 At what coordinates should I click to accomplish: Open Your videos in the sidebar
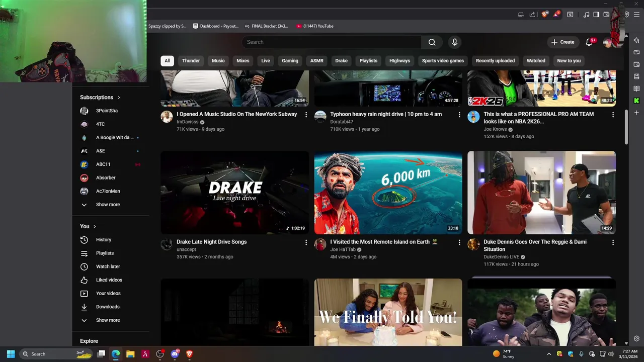[x=111, y=293]
